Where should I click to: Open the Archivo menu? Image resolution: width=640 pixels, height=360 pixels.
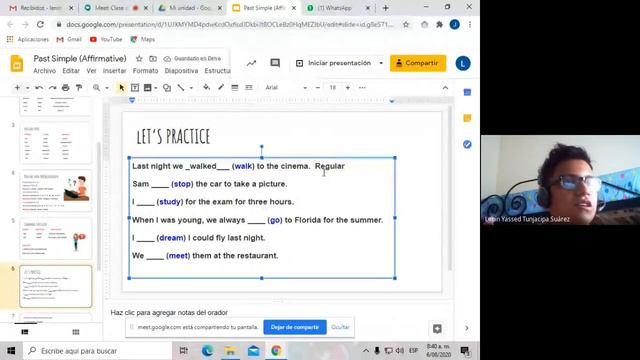pyautogui.click(x=44, y=71)
